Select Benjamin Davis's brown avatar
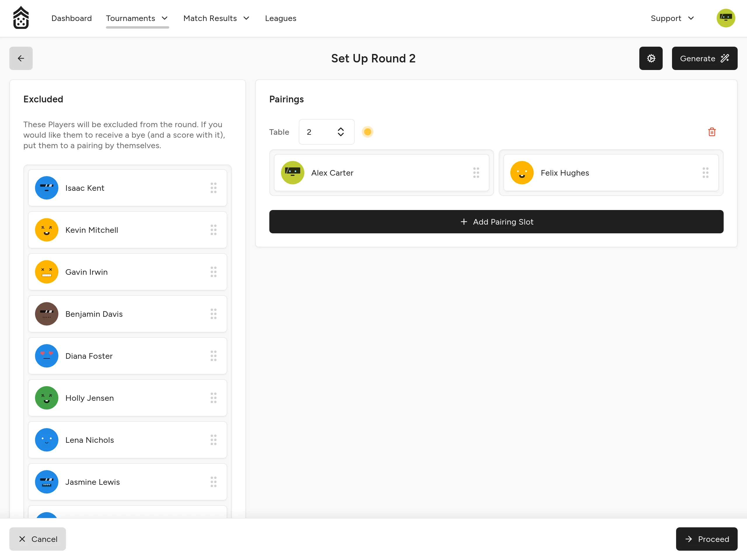Viewport: 747px width, 560px height. pos(47,314)
